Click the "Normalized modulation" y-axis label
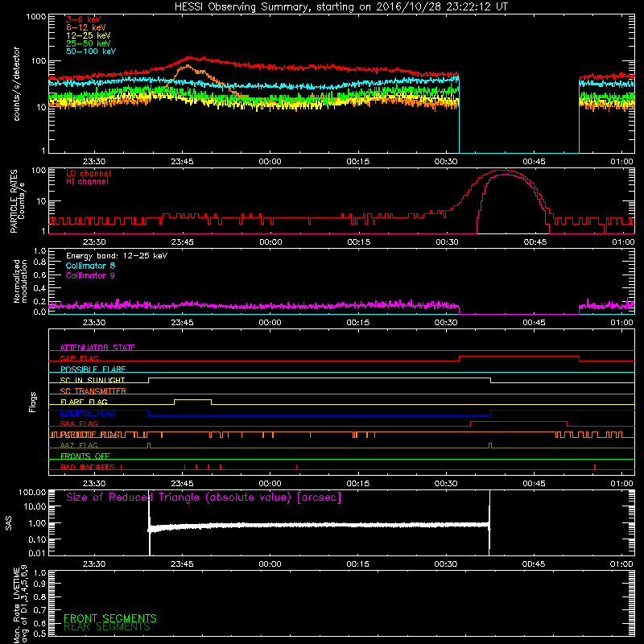The image size is (644, 644). (x=20, y=281)
